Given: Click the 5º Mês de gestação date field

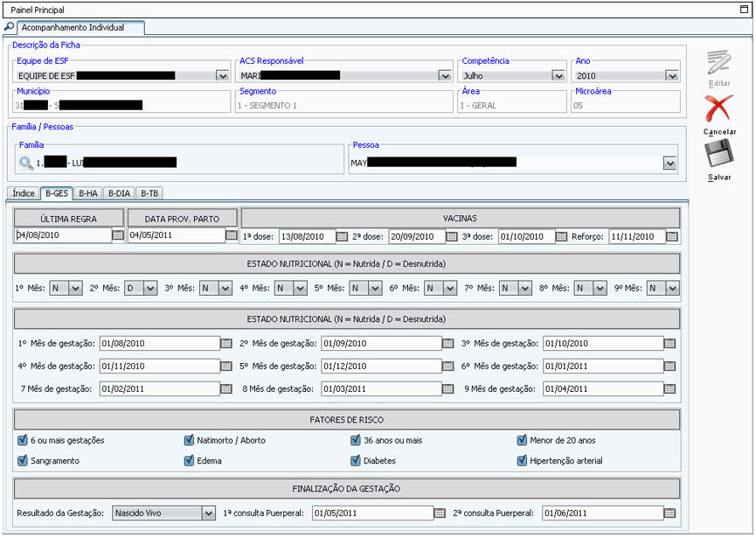Looking at the screenshot, I should click(380, 366).
